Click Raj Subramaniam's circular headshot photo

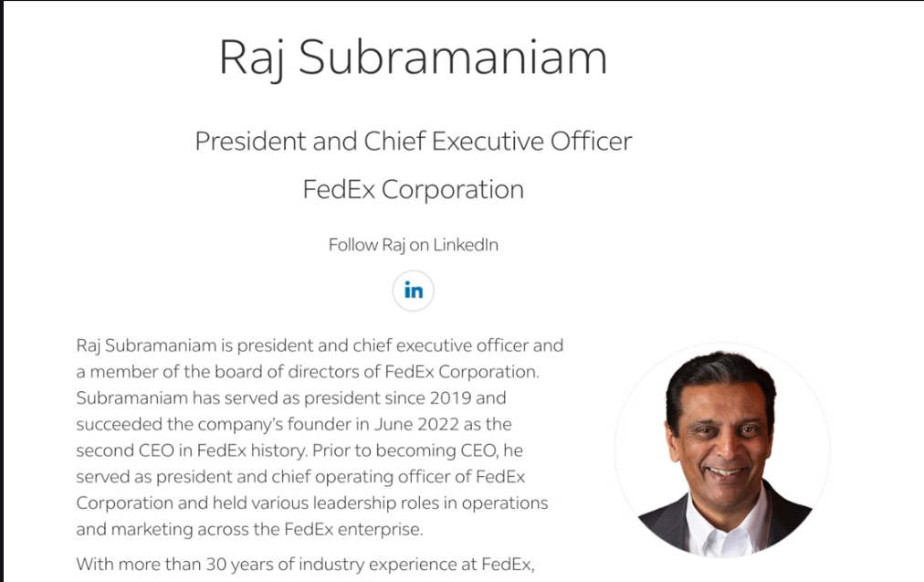721,450
